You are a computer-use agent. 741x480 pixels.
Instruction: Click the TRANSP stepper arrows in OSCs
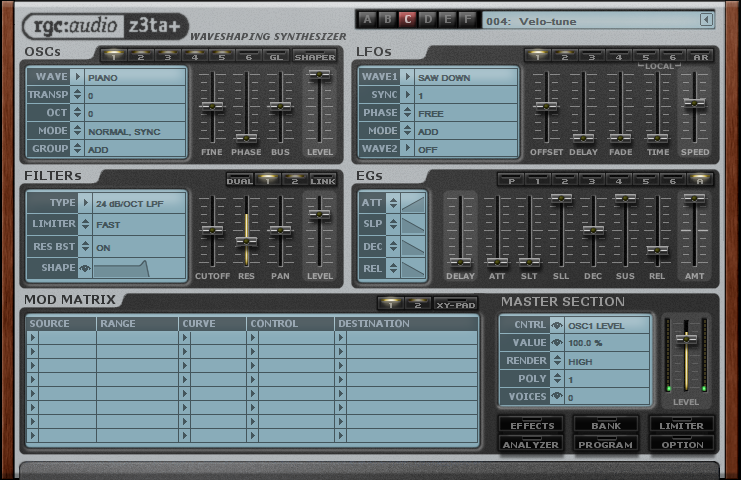(78, 95)
